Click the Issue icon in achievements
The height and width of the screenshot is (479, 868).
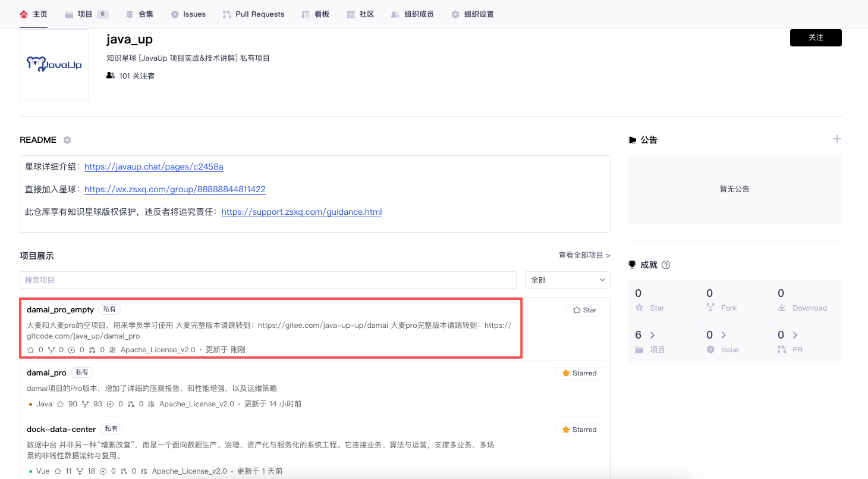click(710, 349)
